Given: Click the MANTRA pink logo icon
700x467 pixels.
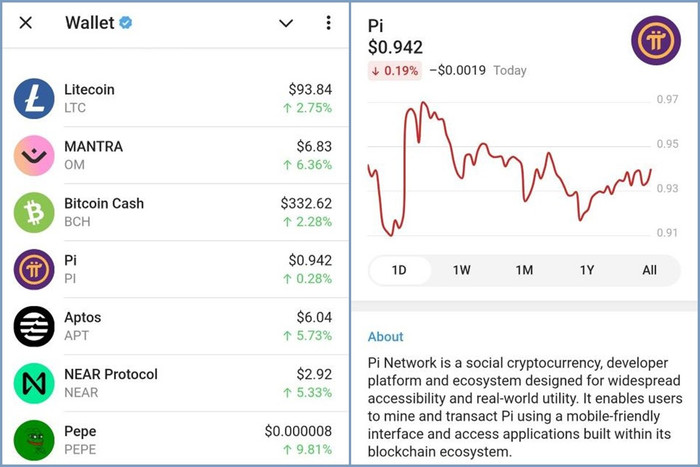Looking at the screenshot, I should (34, 155).
